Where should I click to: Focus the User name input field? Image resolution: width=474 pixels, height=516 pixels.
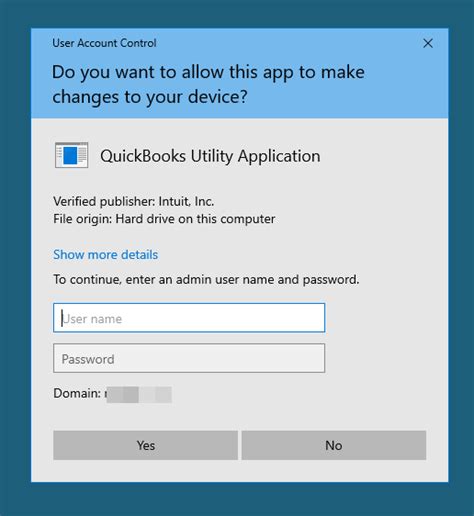[189, 318]
